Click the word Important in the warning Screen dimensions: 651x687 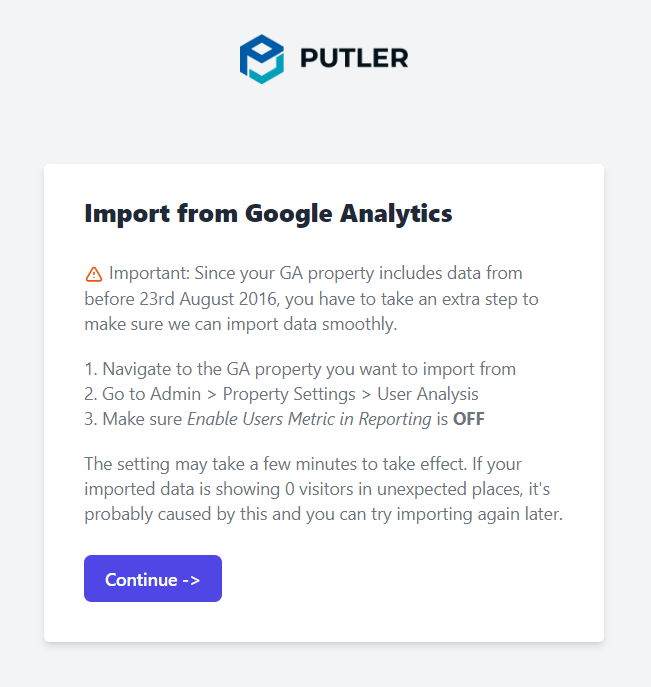pyautogui.click(x=149, y=274)
